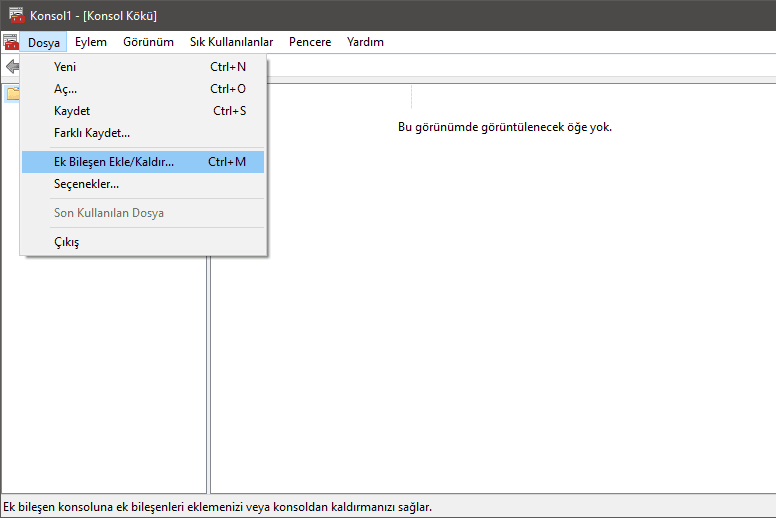The image size is (776, 518).
Task: Choose Kaydet from the Dosya menu
Action: 143,111
